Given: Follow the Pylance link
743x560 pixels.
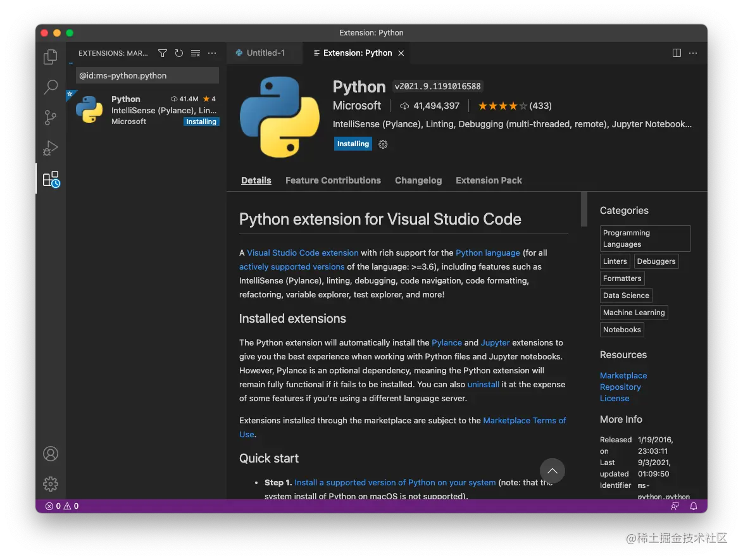Looking at the screenshot, I should coord(446,342).
